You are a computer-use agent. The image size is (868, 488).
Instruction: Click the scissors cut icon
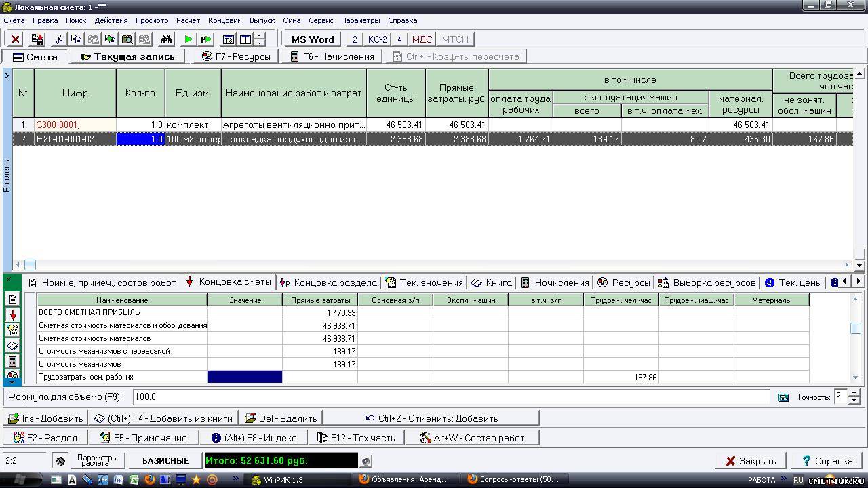[x=59, y=39]
